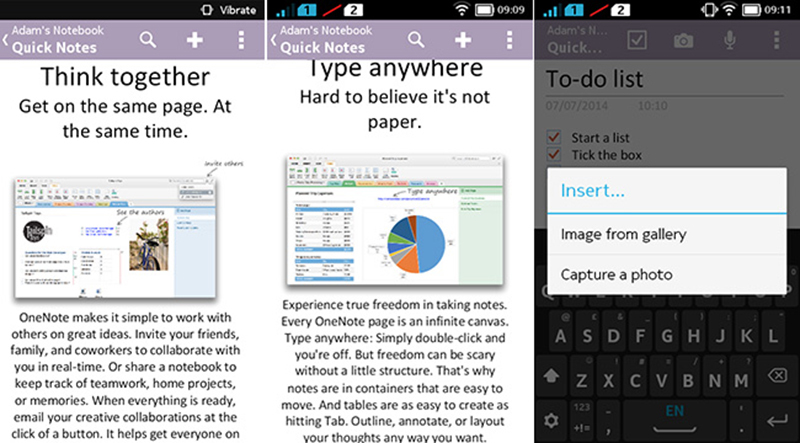The width and height of the screenshot is (800, 443).
Task: Tap the return key on the keyboard
Action: tap(777, 421)
